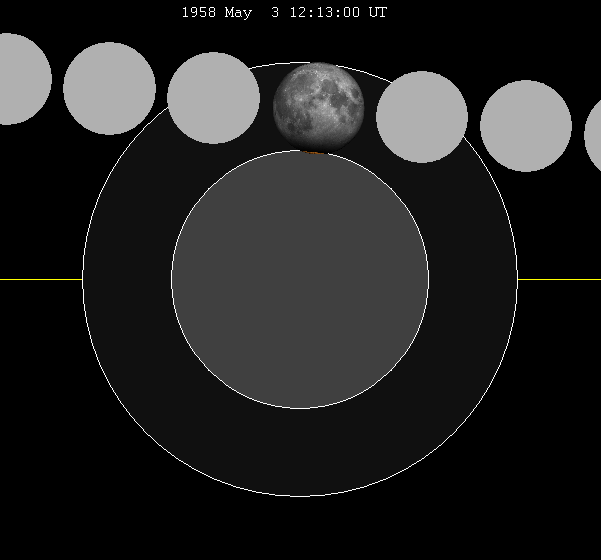Click the gray Moon disc just right of the Moon photo
This screenshot has height=560, width=601.
pyautogui.click(x=422, y=116)
